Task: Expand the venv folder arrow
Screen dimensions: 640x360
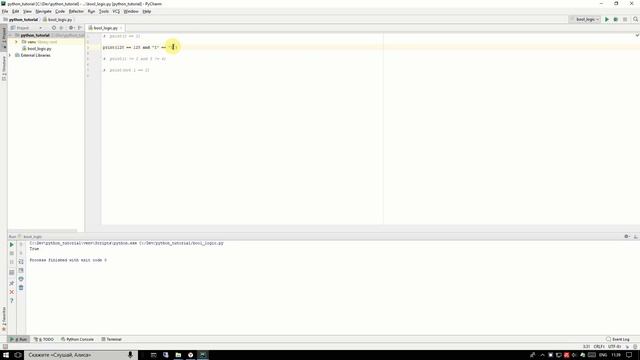Action: (x=16, y=42)
